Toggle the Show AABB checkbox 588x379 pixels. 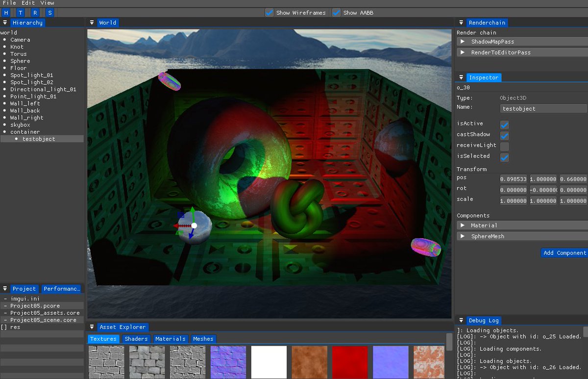pyautogui.click(x=337, y=13)
